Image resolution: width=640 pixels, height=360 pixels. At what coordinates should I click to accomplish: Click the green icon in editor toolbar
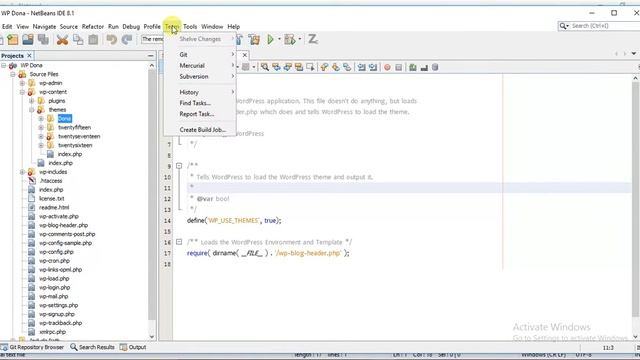pyautogui.click(x=413, y=67)
